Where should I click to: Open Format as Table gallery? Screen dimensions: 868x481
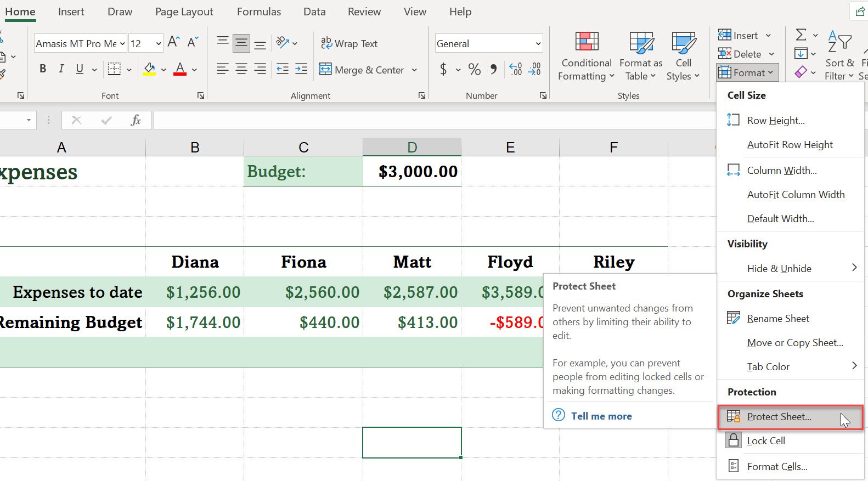coord(640,56)
